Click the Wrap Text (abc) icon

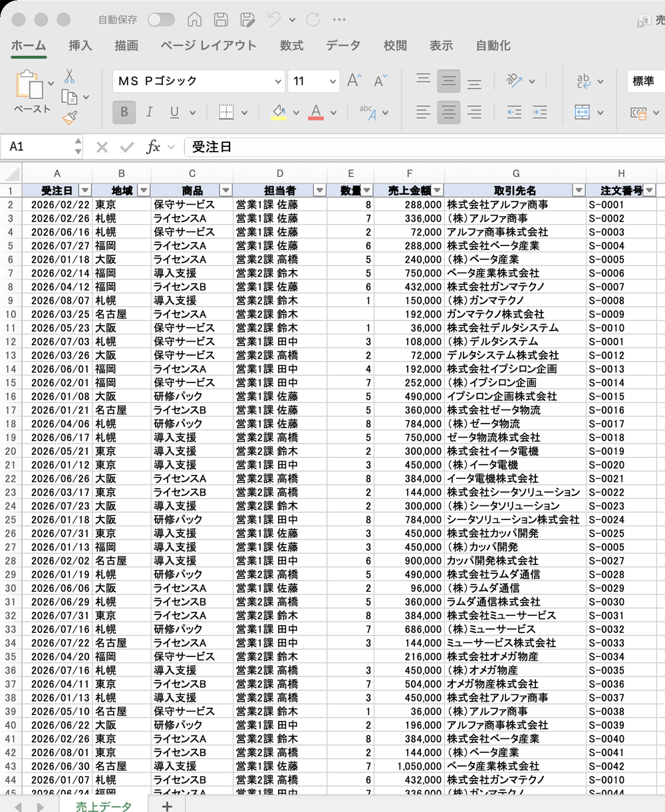584,81
